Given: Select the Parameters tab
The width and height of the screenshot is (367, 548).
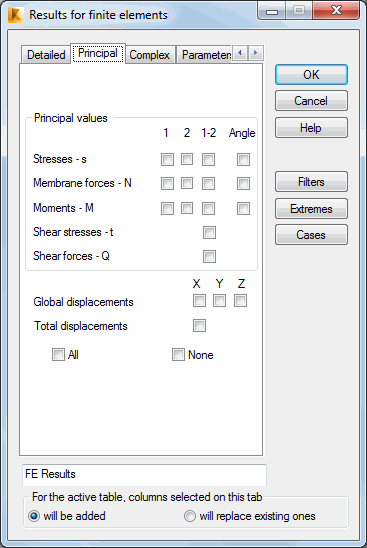Looking at the screenshot, I should tap(204, 55).
